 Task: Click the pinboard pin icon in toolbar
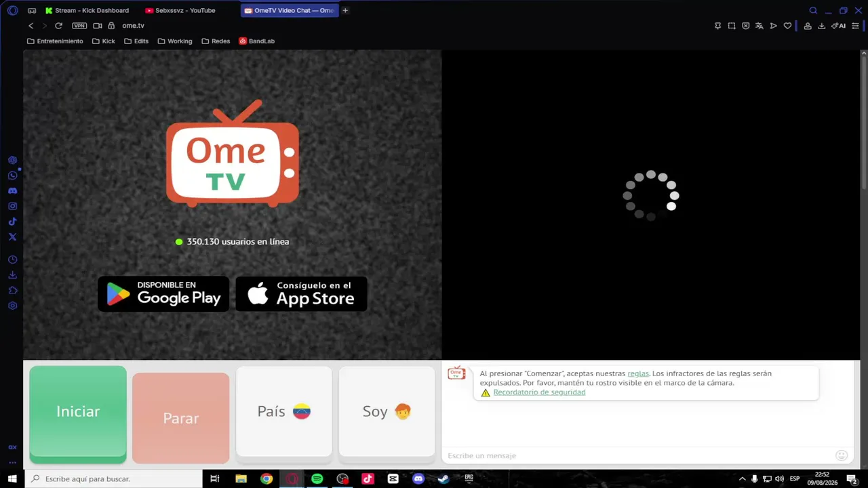pos(717,26)
